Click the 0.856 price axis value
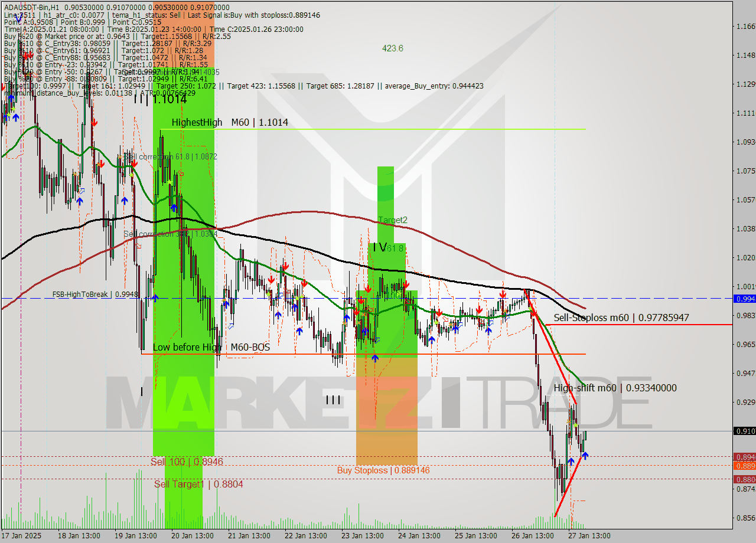Screen dimensions: 756x543 point(745,518)
